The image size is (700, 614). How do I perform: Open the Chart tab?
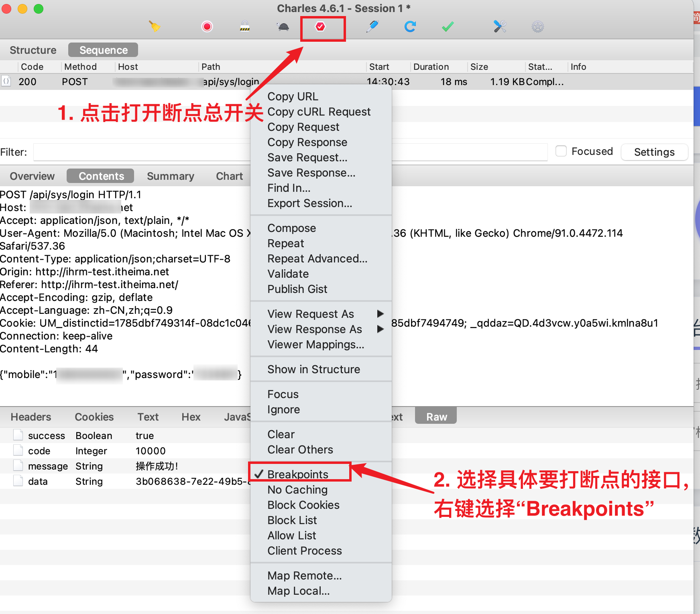230,176
